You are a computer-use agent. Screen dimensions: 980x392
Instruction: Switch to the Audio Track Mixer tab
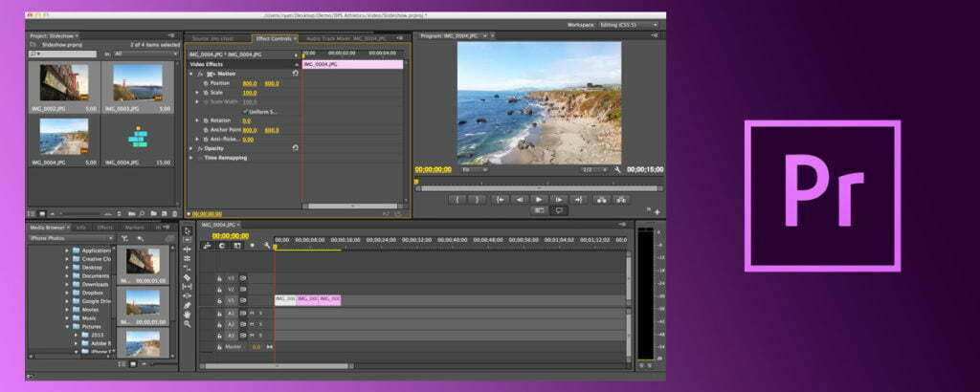pyautogui.click(x=345, y=38)
